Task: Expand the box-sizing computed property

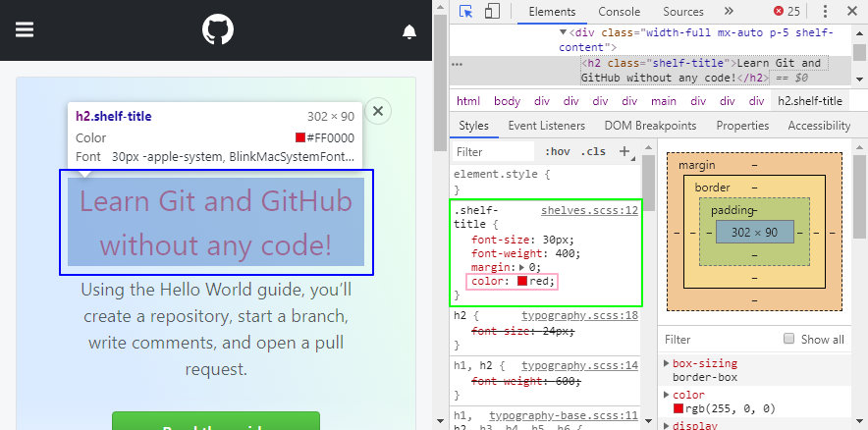Action: (x=667, y=363)
